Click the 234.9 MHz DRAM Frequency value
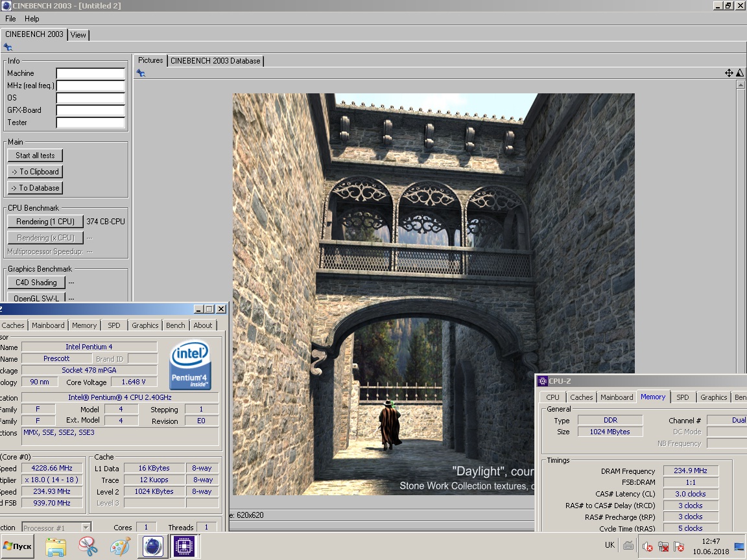747x560 pixels. tap(691, 471)
